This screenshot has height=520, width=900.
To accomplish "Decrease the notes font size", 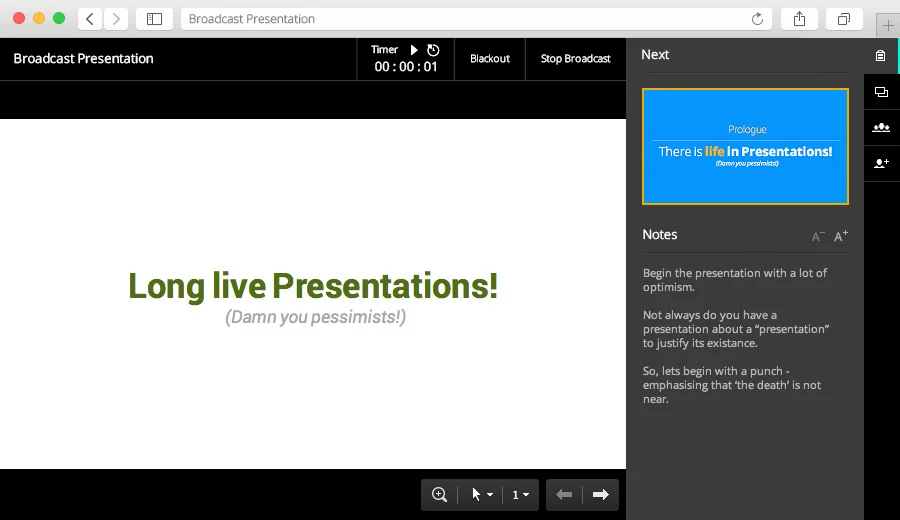I will coord(818,237).
